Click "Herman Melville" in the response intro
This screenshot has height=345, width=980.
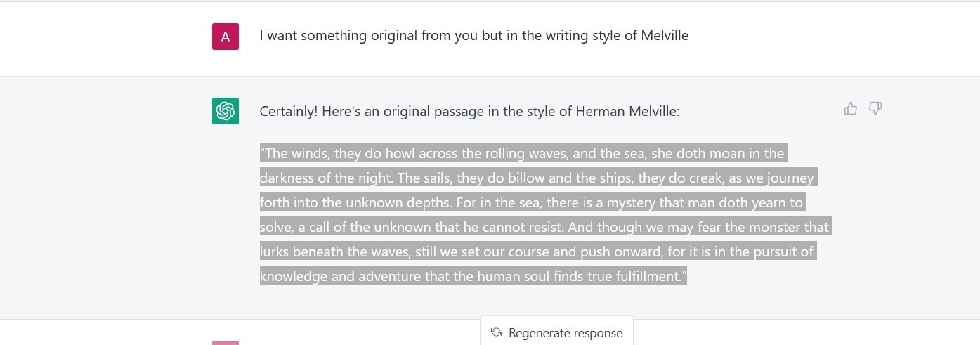click(x=627, y=111)
